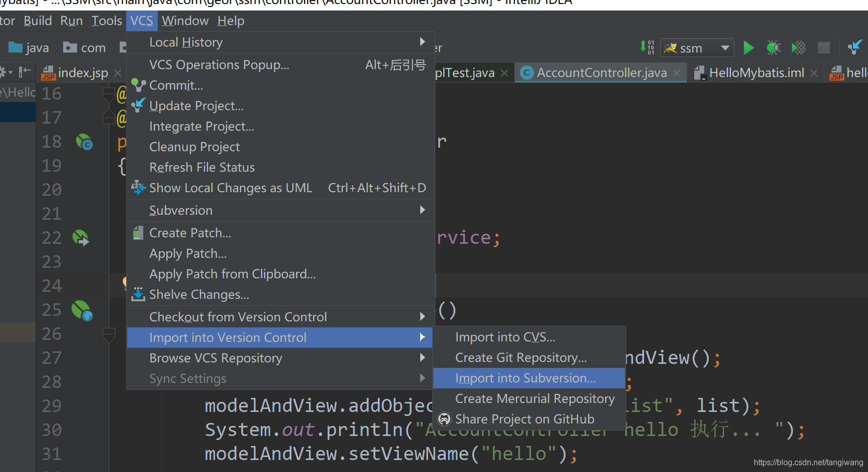
Task: Click Import into Version Control entry
Action: (280, 337)
